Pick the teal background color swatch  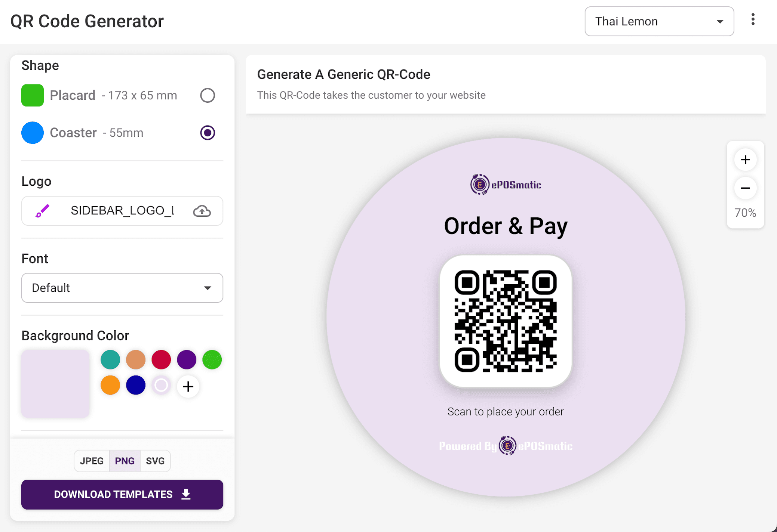[x=110, y=360]
